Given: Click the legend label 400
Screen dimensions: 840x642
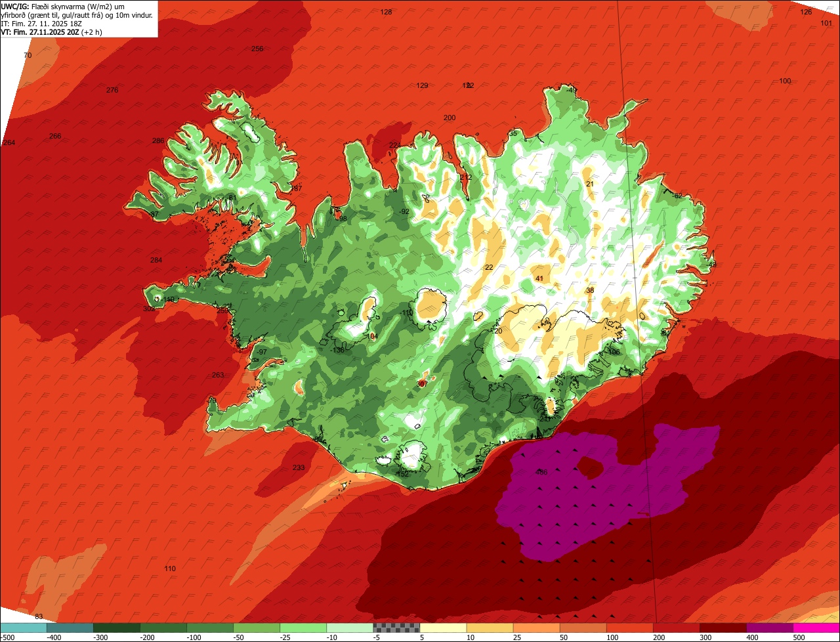Looking at the screenshot, I should pyautogui.click(x=752, y=637).
